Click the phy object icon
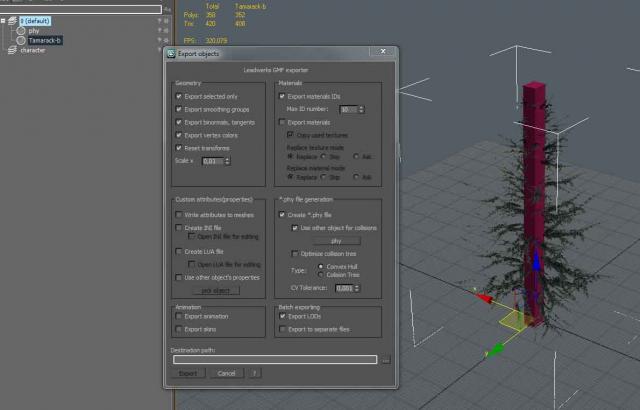The width and height of the screenshot is (640, 410). tap(21, 30)
